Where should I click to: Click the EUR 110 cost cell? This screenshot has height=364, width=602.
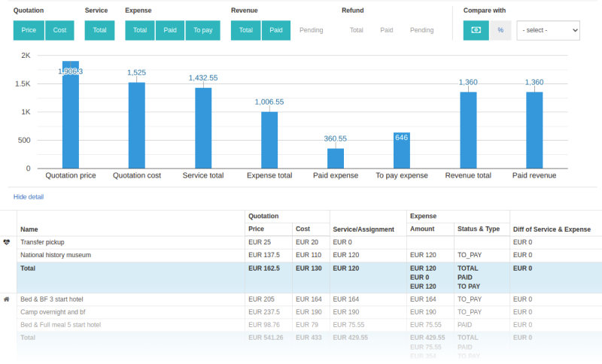(x=309, y=255)
